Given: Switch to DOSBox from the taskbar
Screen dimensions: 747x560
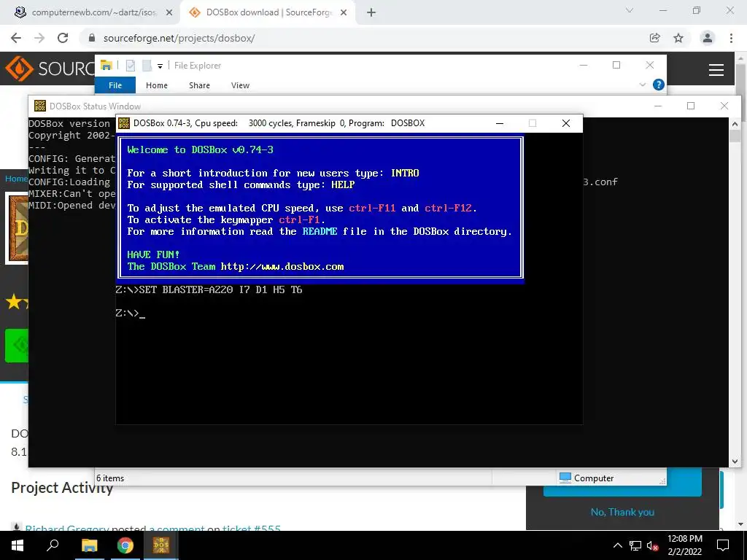Looking at the screenshot, I should (x=161, y=545).
